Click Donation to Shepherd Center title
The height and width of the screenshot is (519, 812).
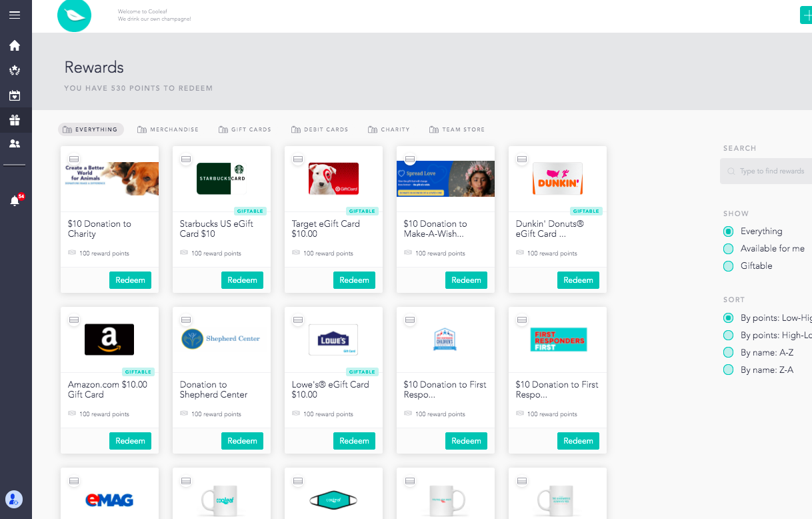pos(213,390)
